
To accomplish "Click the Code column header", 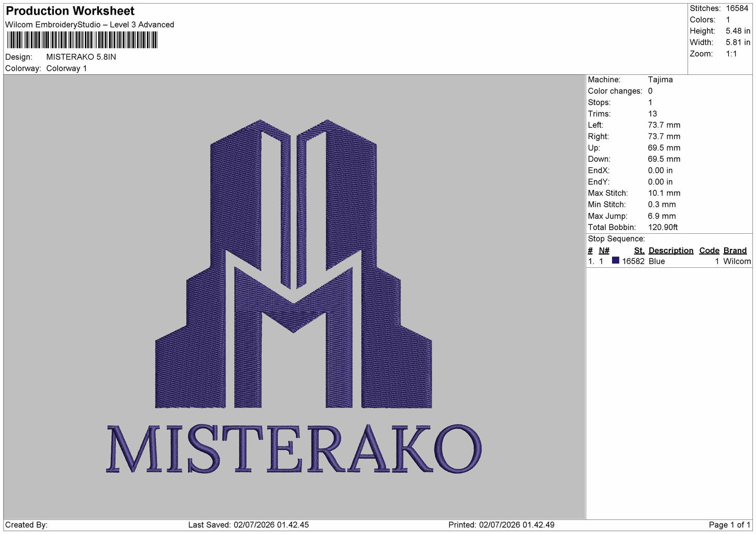I will [x=709, y=251].
